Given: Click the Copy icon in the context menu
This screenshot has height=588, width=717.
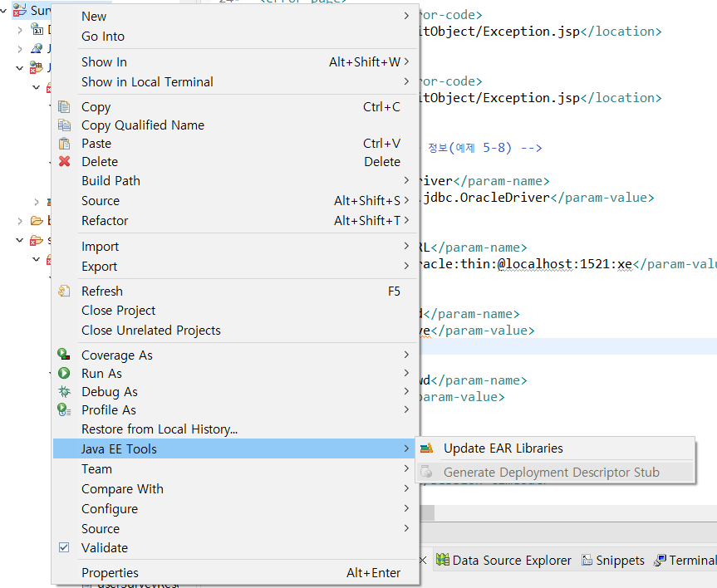Looking at the screenshot, I should point(65,106).
